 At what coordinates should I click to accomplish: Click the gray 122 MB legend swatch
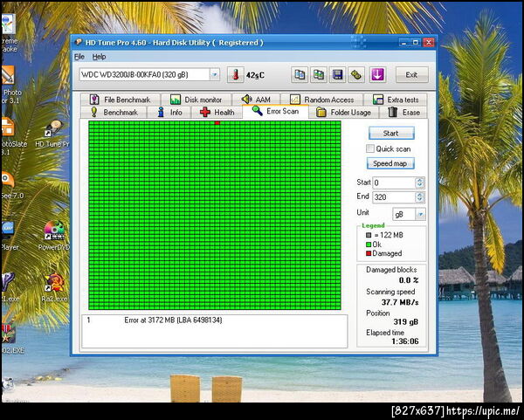click(369, 235)
